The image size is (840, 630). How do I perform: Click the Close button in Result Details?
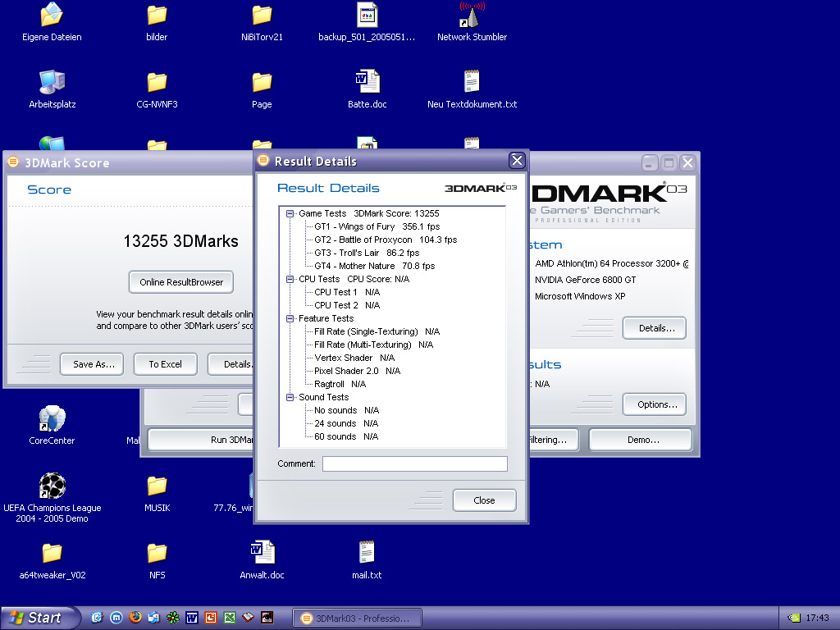(x=484, y=500)
